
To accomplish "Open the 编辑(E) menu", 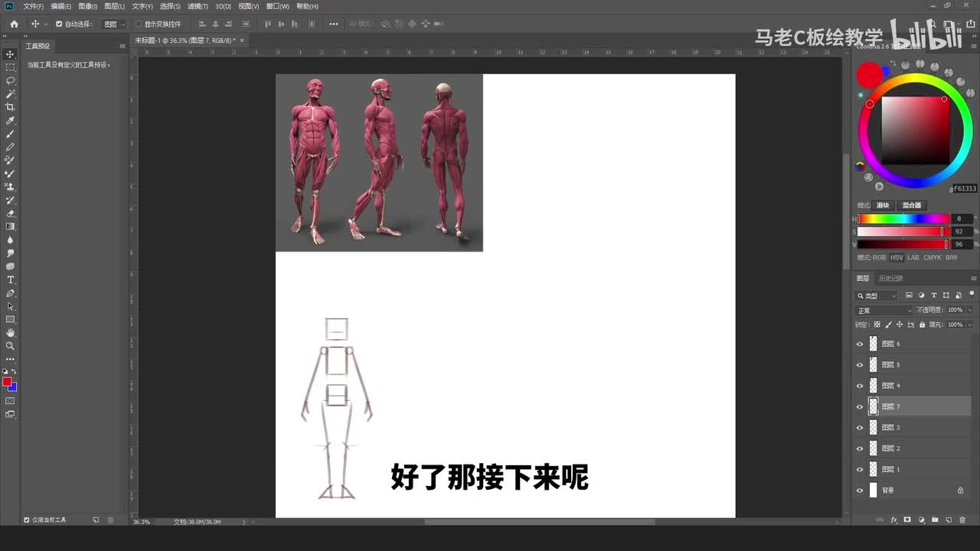I will pyautogui.click(x=60, y=6).
